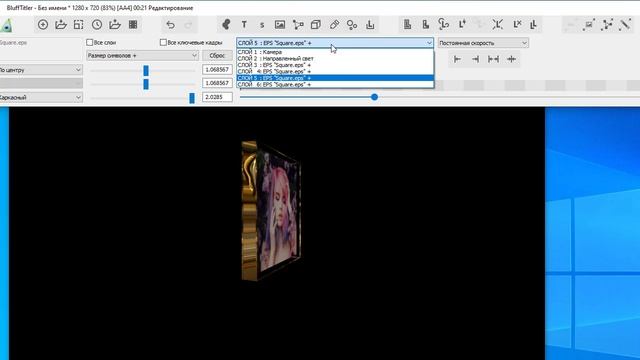640x360 pixels.
Task: Add a particle circles layer
Action: (x=352, y=25)
